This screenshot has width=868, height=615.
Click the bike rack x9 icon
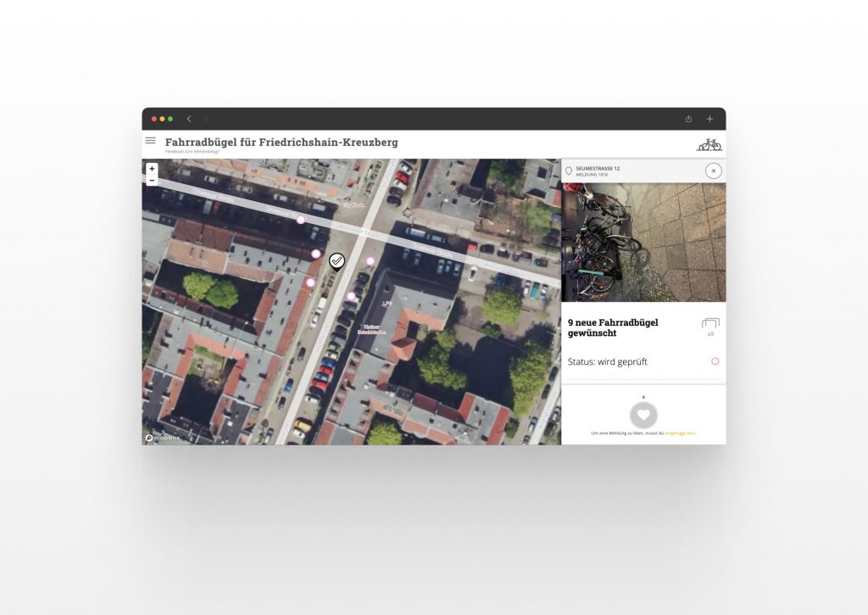[x=710, y=324]
